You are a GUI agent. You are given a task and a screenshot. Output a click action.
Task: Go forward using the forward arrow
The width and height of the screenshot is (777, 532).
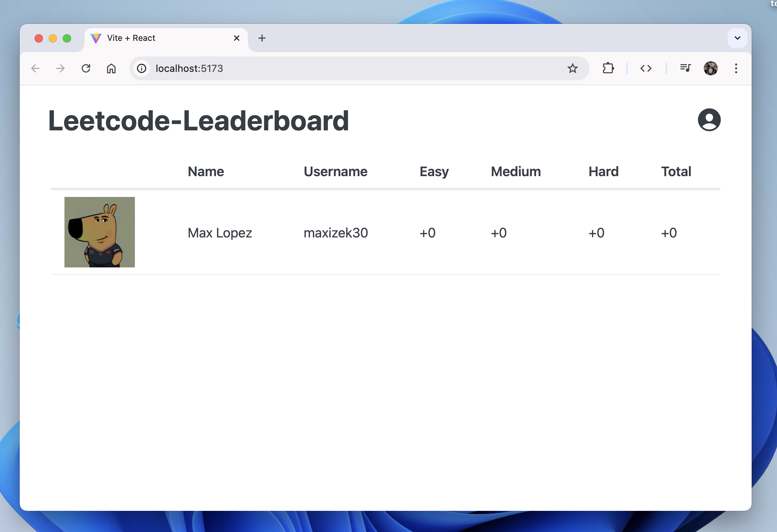(61, 68)
